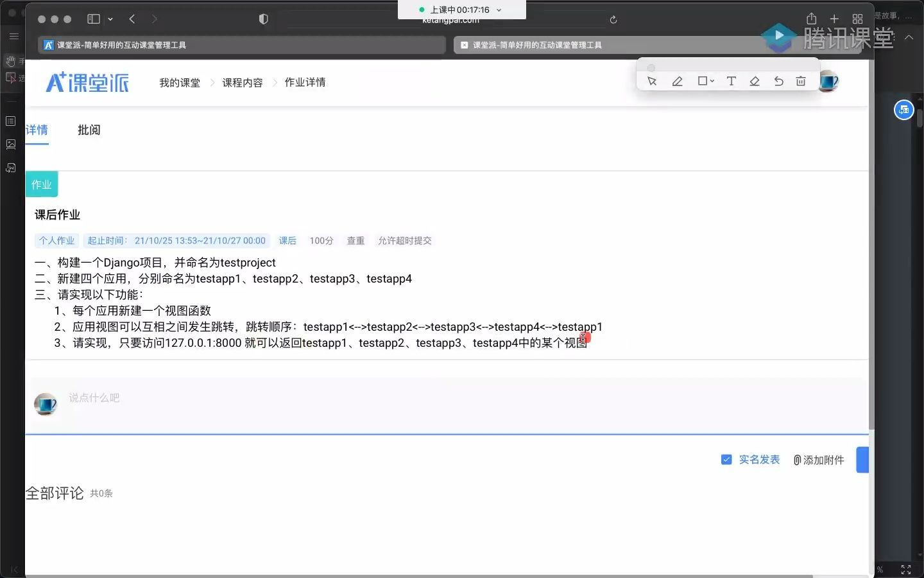Open the browser share menu
The image size is (924, 578).
811,19
